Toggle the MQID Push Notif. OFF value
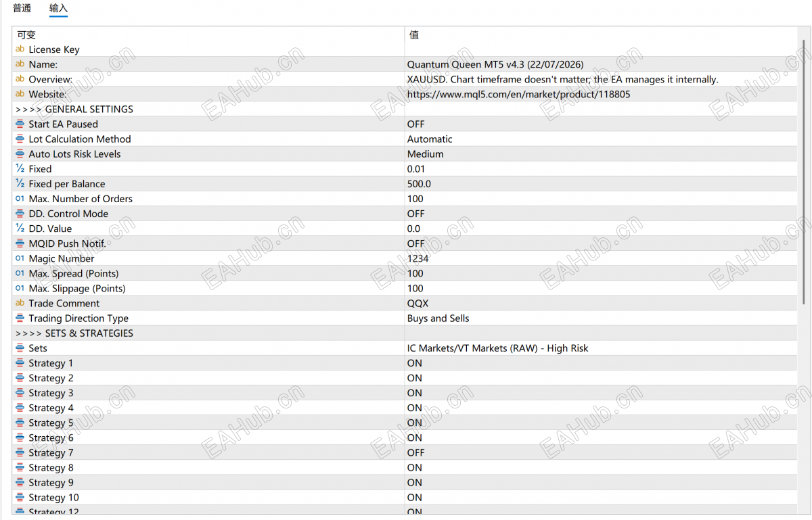Viewport: 812px width, 520px height. tap(601, 243)
